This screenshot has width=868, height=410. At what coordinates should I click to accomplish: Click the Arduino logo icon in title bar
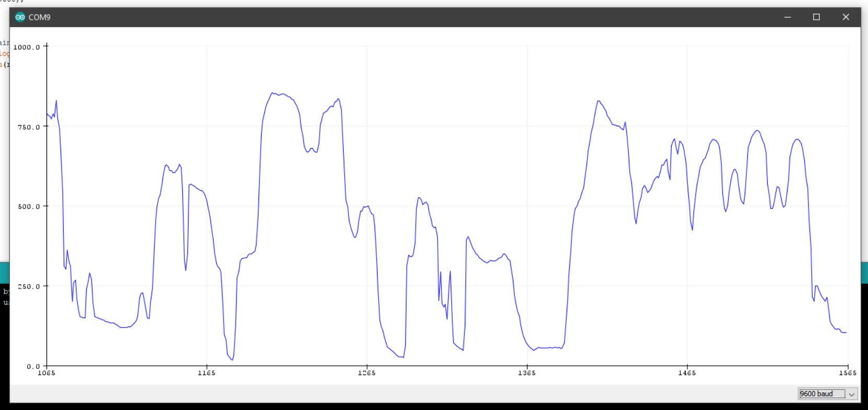(20, 17)
